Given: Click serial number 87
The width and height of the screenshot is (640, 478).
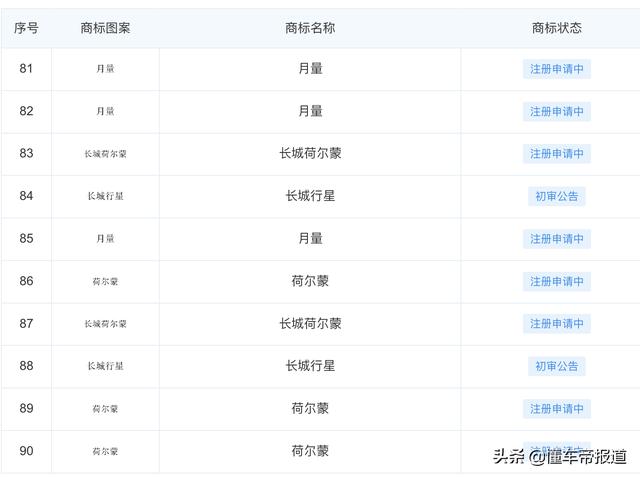Looking at the screenshot, I should pos(26,323).
